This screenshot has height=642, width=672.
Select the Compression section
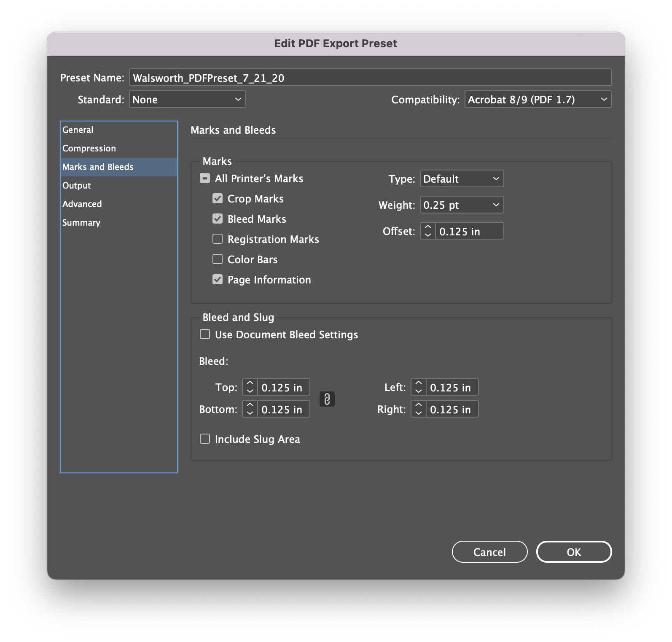[x=119, y=148]
